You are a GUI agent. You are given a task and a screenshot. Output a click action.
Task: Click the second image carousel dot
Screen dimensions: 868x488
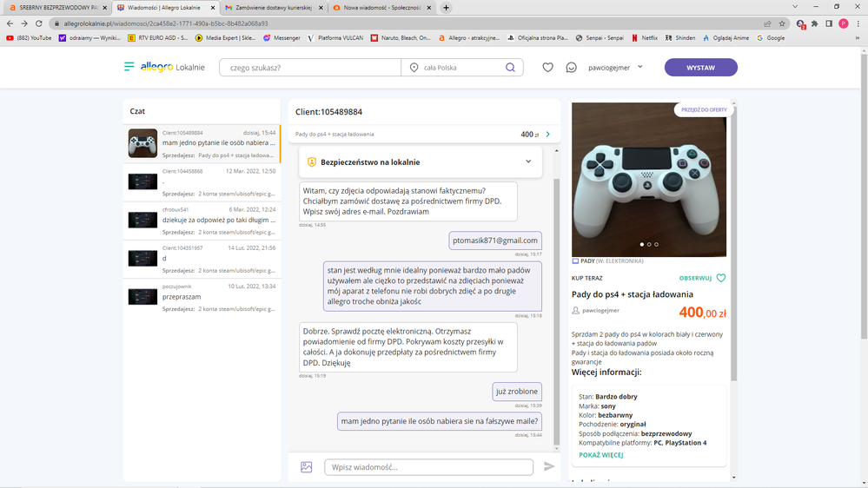649,244
